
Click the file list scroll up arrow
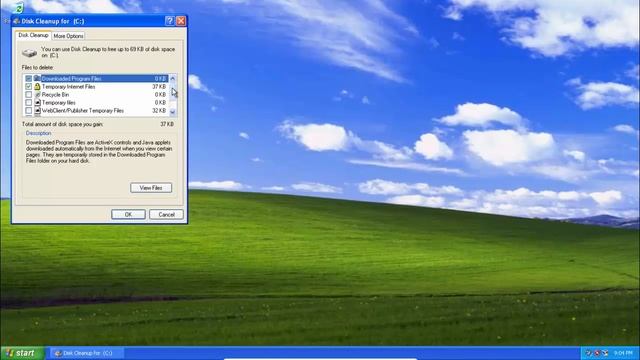click(x=173, y=78)
